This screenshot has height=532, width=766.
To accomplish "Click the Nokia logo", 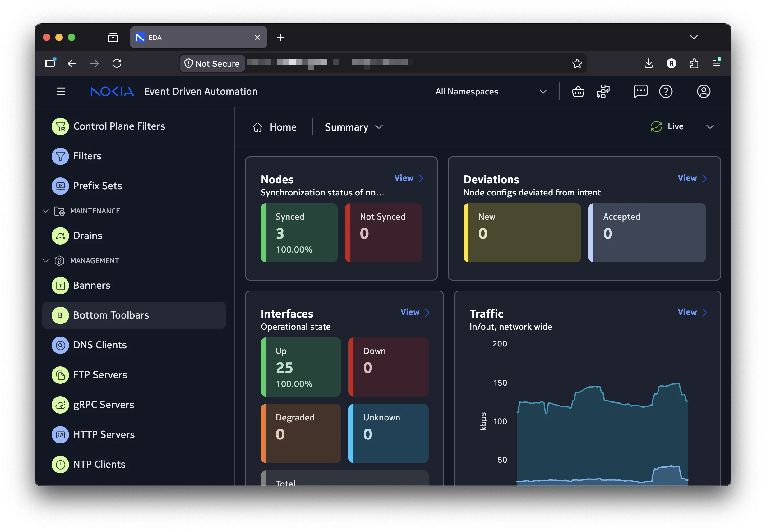I will pyautogui.click(x=112, y=91).
